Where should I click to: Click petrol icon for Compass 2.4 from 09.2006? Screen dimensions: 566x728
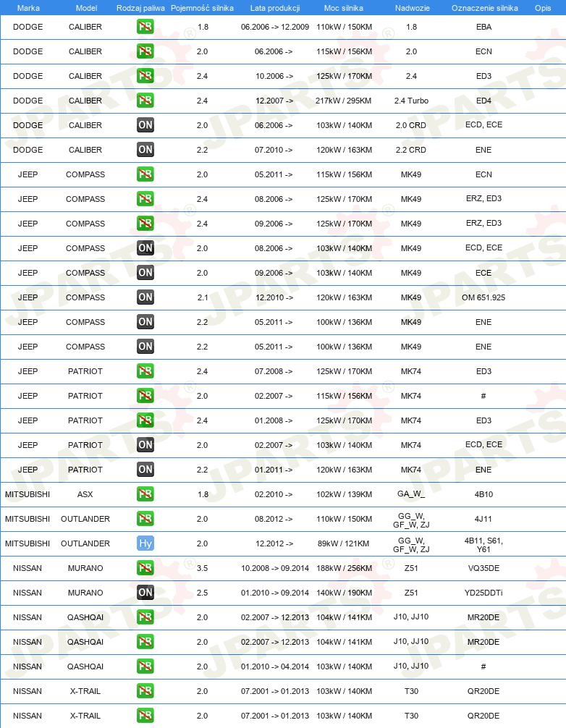[145, 224]
